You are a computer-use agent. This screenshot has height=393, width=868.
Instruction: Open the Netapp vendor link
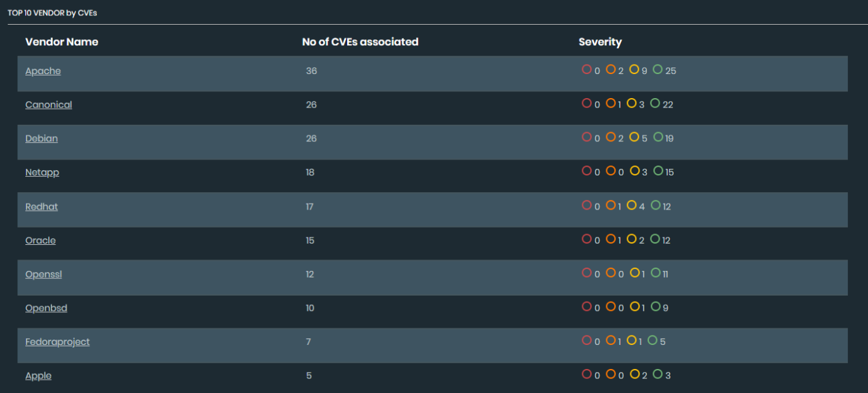tap(42, 172)
